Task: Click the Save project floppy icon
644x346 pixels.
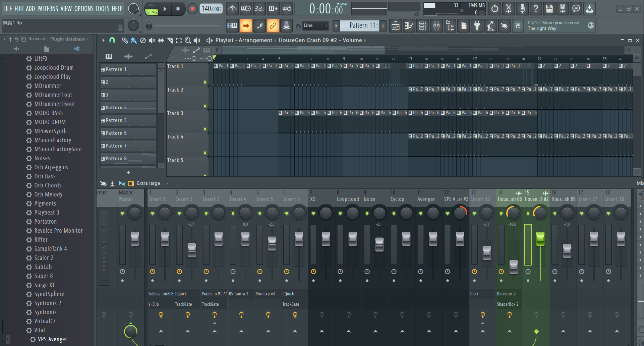Action: click(549, 9)
